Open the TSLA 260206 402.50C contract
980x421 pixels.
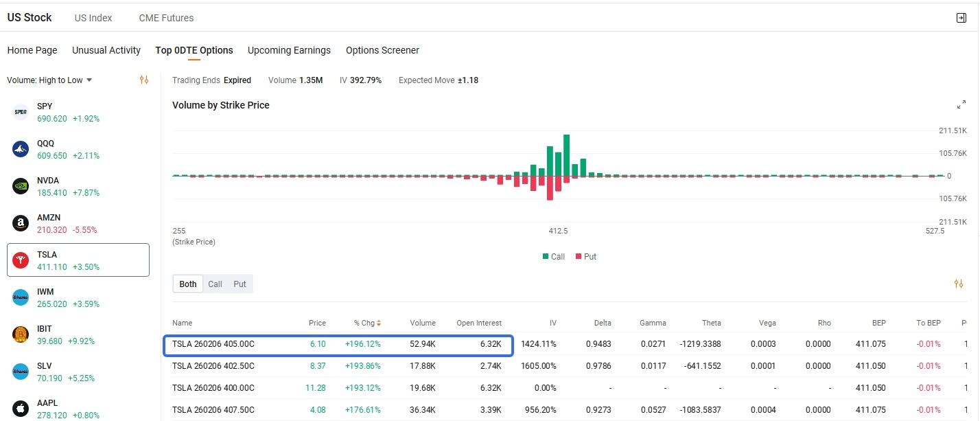[x=213, y=366]
